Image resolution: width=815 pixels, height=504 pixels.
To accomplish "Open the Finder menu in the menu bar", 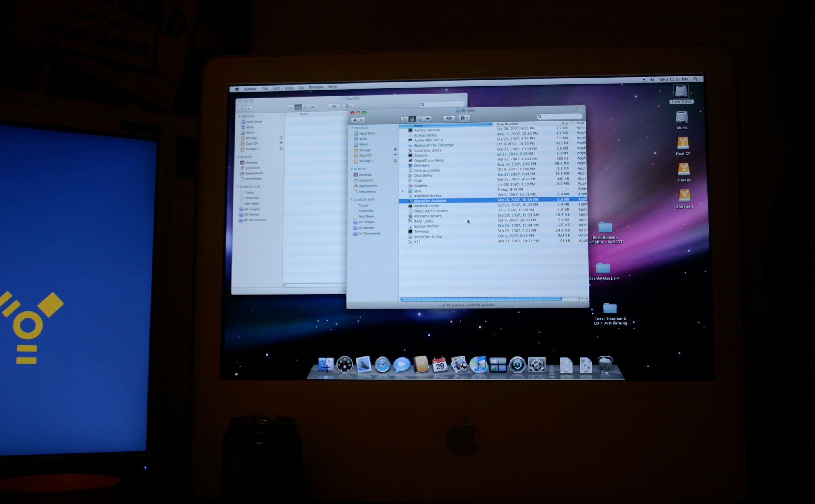I will tap(250, 88).
